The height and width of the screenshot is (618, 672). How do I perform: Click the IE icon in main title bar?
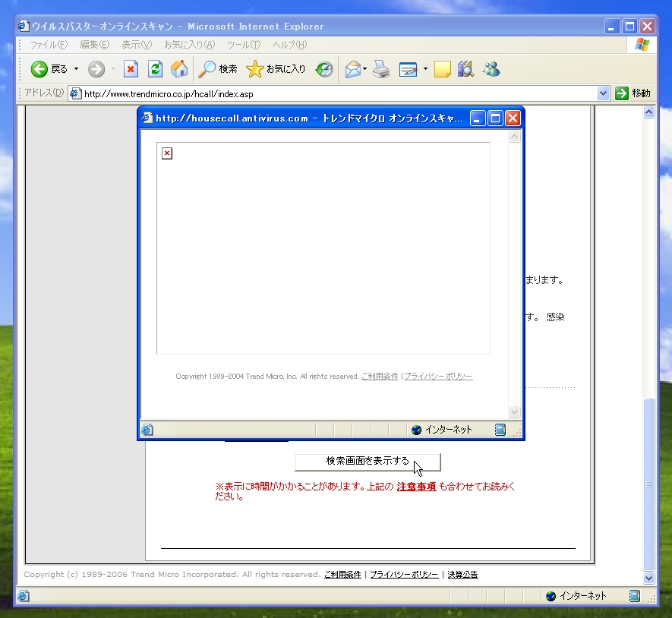click(x=24, y=26)
